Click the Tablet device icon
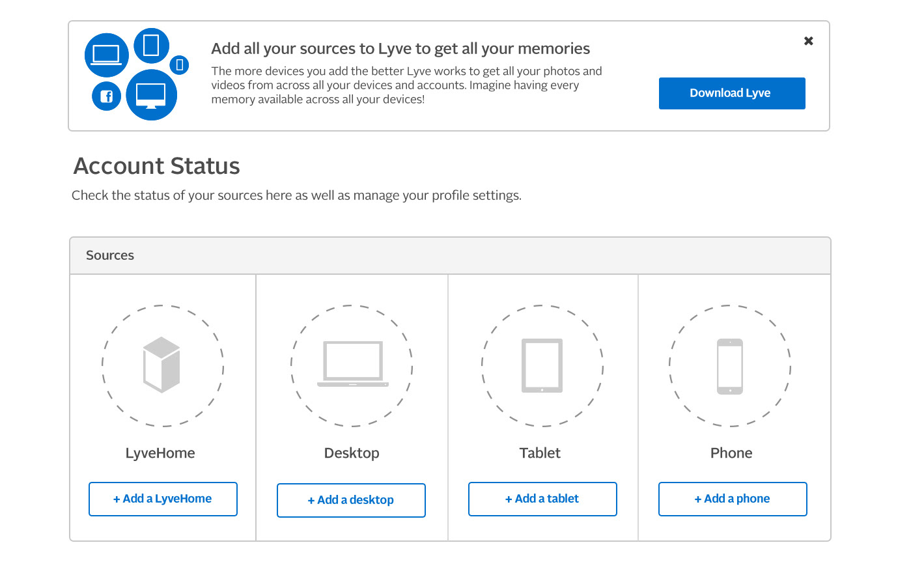911x588 pixels. pyautogui.click(x=542, y=365)
